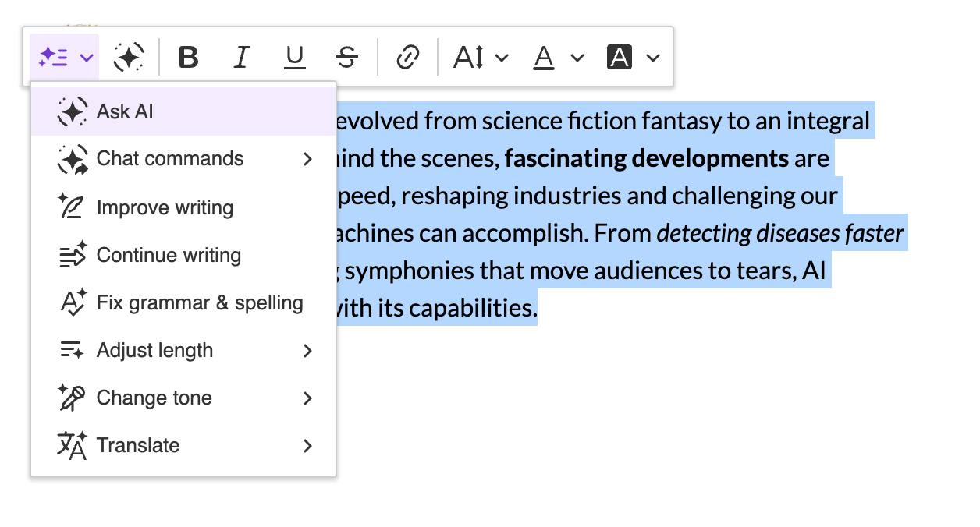Open the AI commands dropdown chevron
Screen dimensions: 980x527
coord(87,56)
